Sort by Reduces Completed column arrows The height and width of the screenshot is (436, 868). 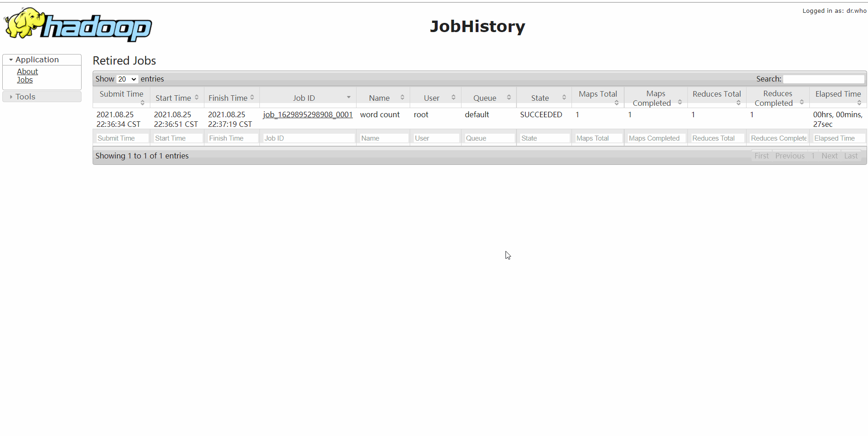click(802, 102)
